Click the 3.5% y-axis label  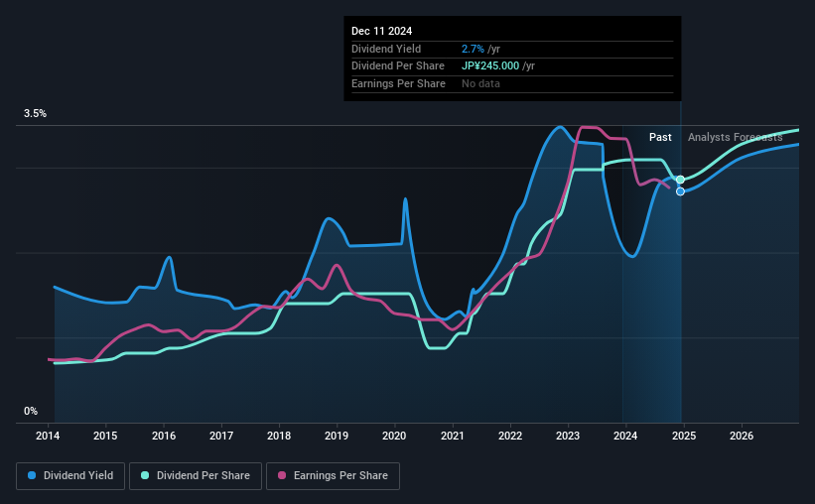pos(35,114)
